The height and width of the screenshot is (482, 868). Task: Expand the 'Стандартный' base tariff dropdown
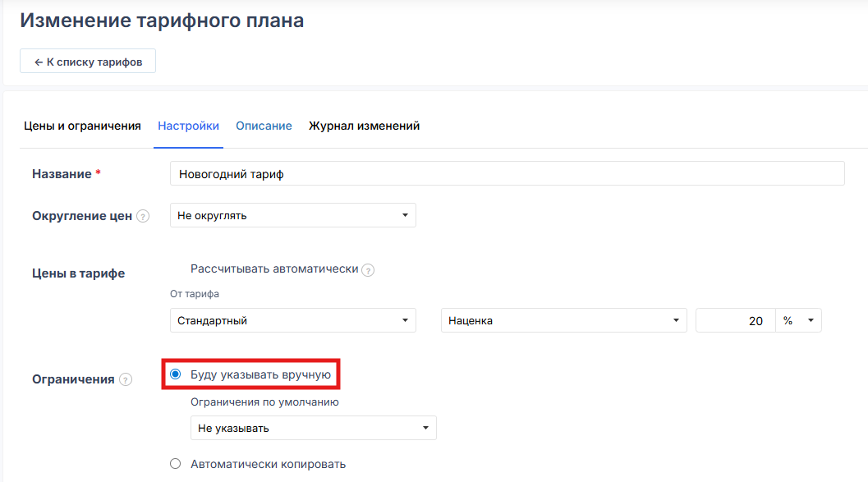pyautogui.click(x=292, y=320)
